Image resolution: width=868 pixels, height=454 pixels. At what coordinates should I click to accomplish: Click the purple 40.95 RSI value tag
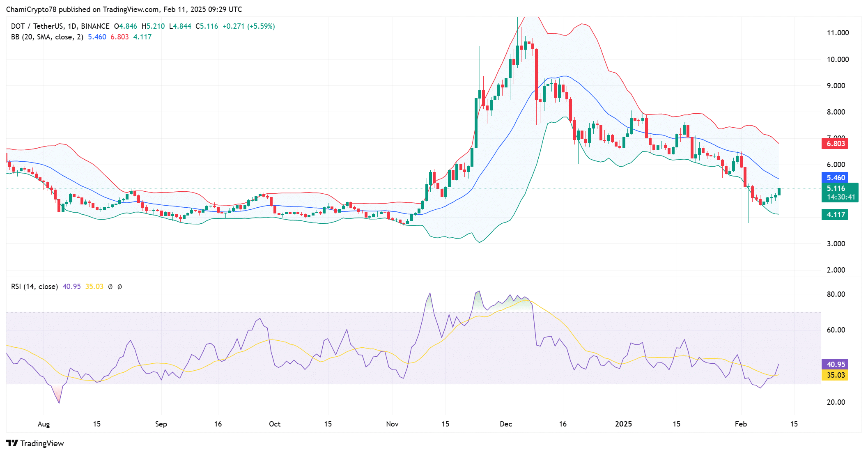835,365
